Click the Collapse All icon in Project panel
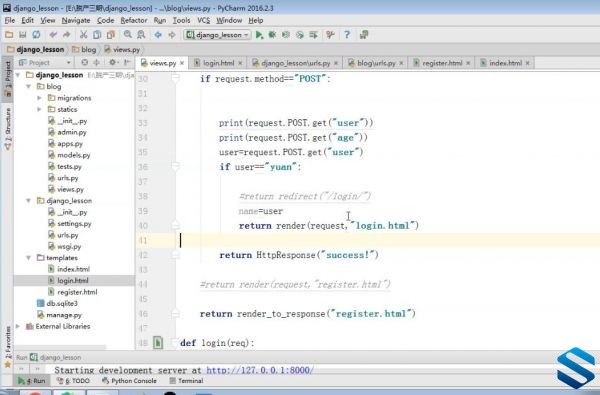The image size is (600, 395). 96,62
